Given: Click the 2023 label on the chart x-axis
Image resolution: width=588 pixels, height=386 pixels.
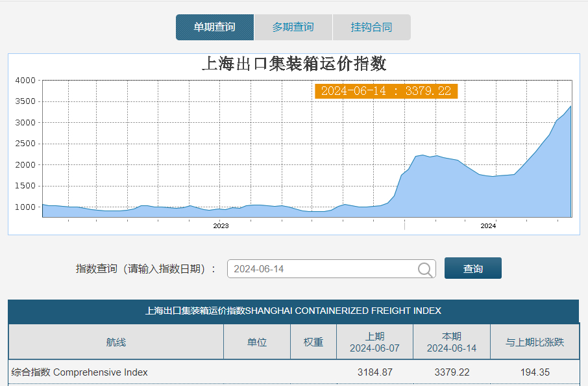Looking at the screenshot, I should [221, 226].
